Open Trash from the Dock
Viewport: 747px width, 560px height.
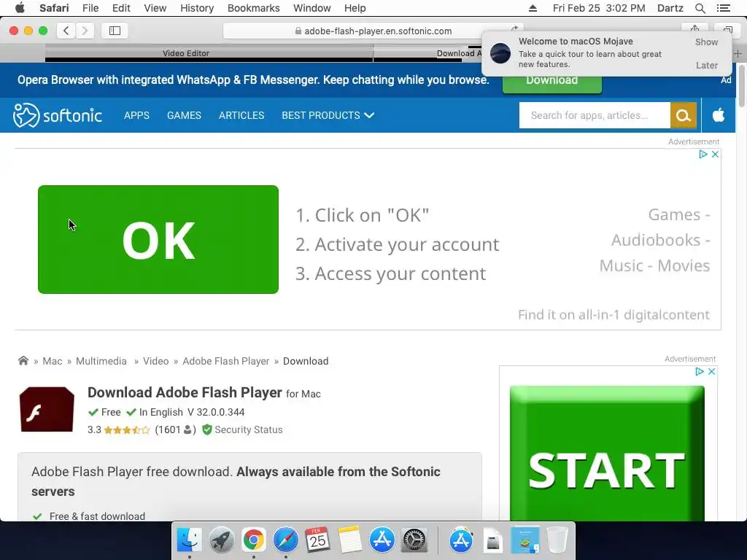click(557, 540)
